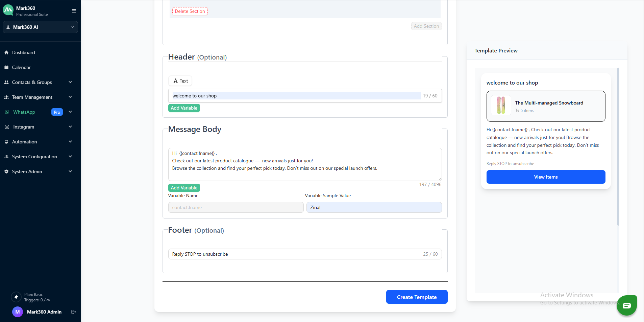The image size is (644, 322).
Task: Click the Mark360 logo icon
Action: [8, 10]
